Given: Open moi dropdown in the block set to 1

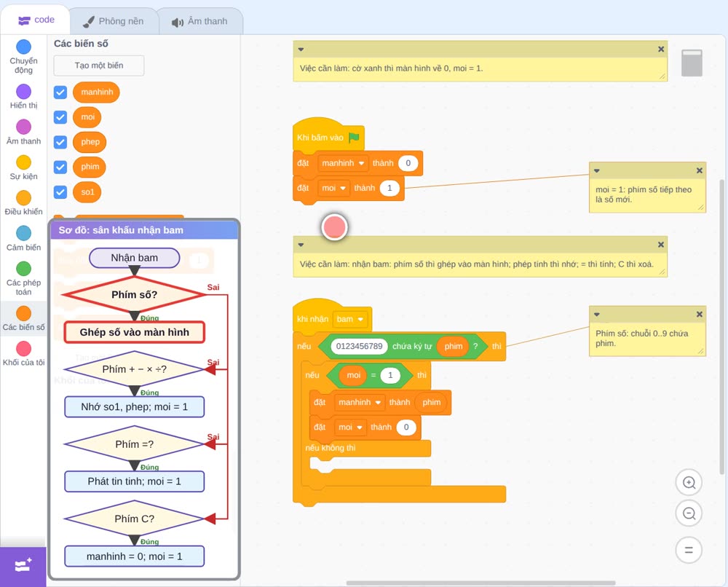Looking at the screenshot, I should [334, 188].
